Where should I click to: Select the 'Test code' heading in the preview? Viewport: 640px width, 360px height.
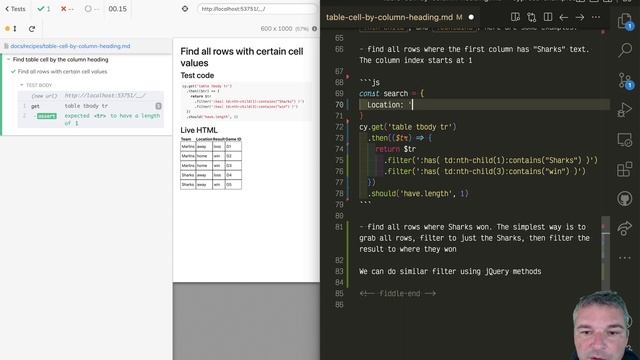(x=197, y=76)
